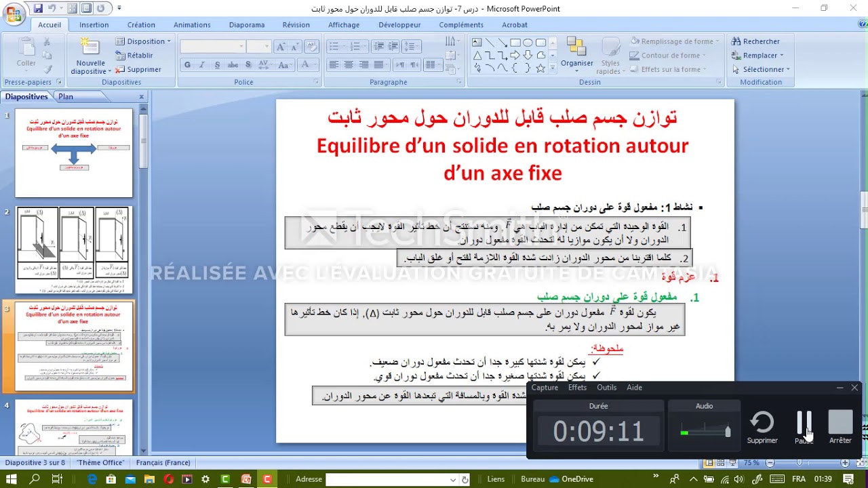Cut selection with scissors icon
This screenshot has height=488, width=868.
(47, 42)
